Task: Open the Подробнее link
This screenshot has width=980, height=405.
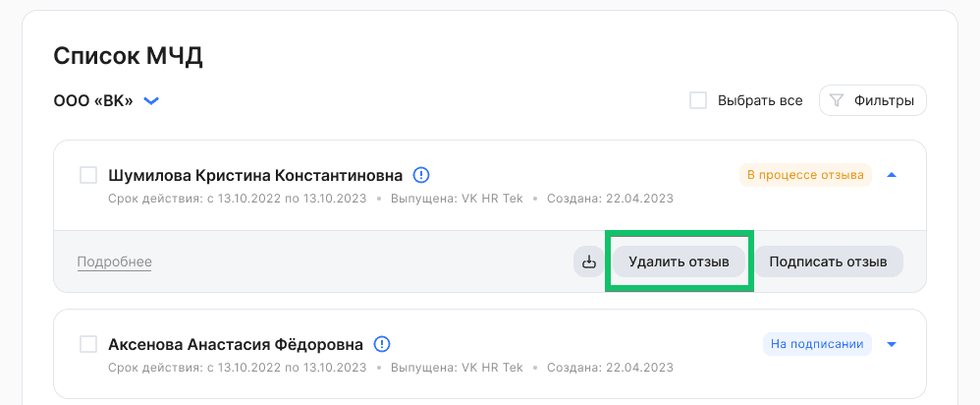Action: tap(114, 261)
